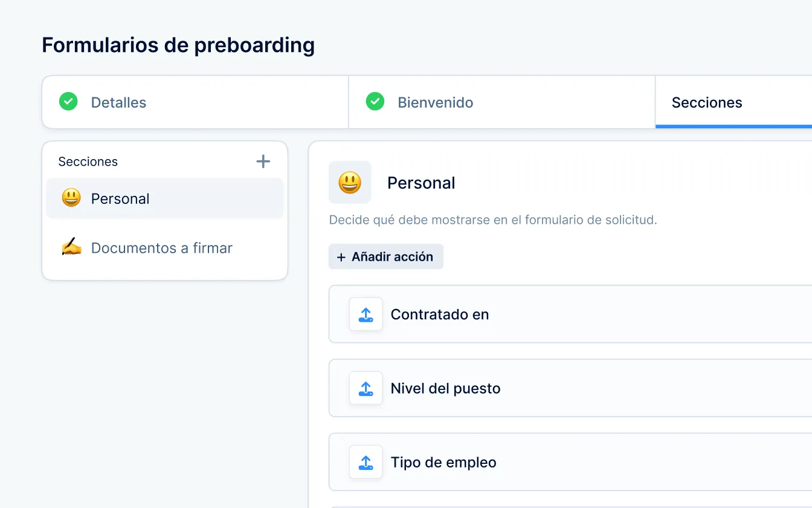Select the Secciones tab
Image resolution: width=812 pixels, height=508 pixels.
707,103
